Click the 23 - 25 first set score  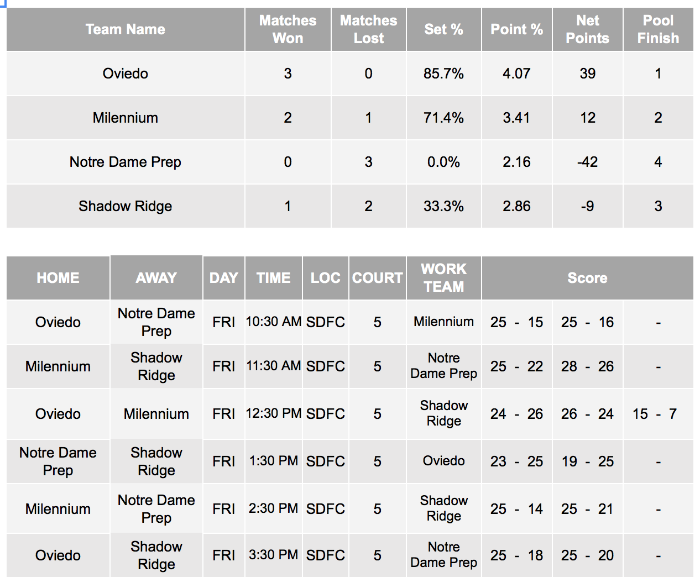point(516,461)
